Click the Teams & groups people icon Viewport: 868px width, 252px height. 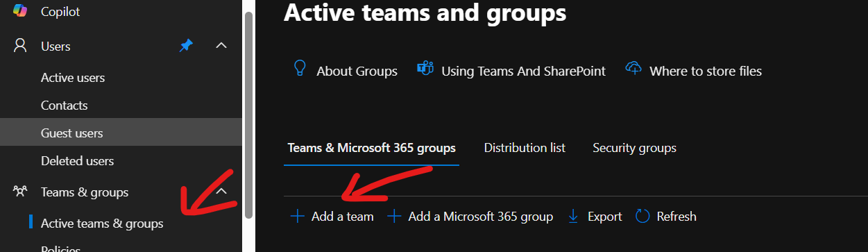(20, 192)
